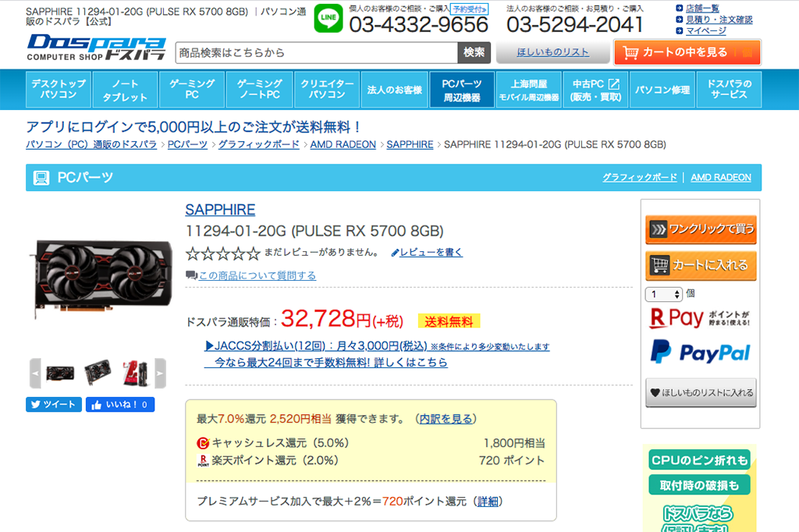This screenshot has width=799, height=532.
Task: Select third box package thumbnail
Action: coord(136,373)
